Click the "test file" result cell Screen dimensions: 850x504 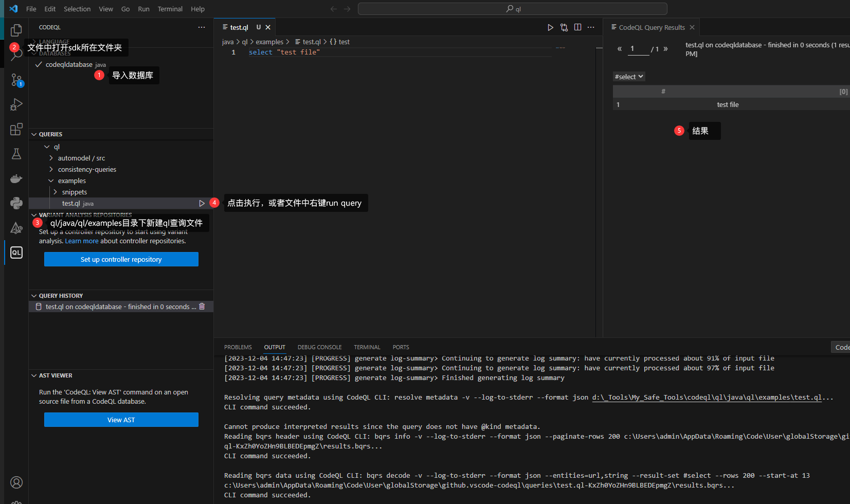point(728,104)
